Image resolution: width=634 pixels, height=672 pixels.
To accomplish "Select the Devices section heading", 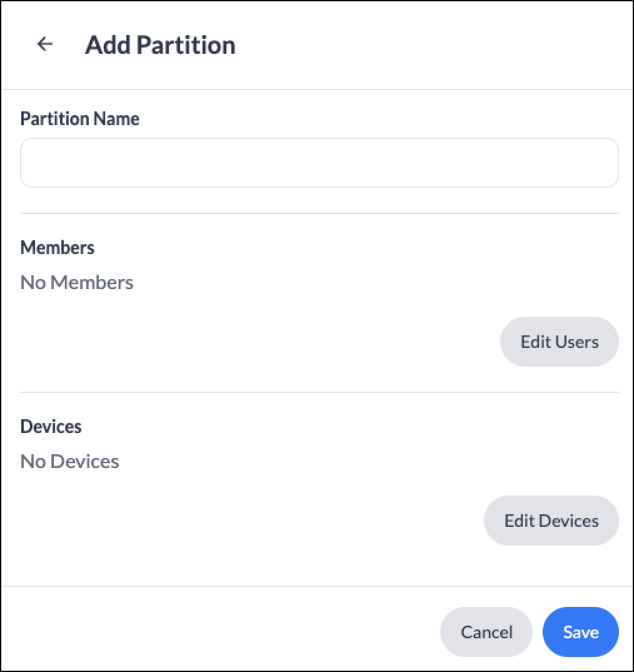I will [51, 427].
